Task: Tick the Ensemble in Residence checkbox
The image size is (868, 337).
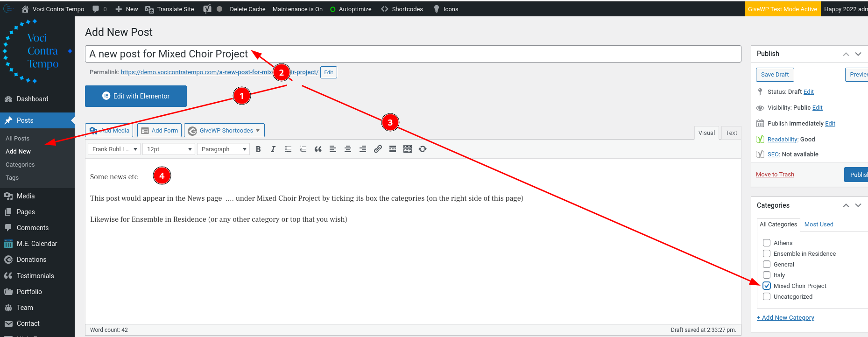Action: (767, 253)
